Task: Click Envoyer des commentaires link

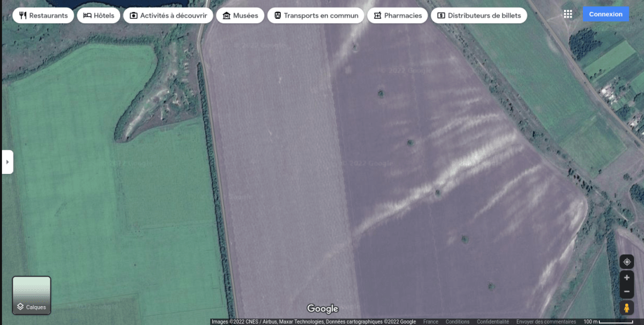Action: tap(546, 322)
